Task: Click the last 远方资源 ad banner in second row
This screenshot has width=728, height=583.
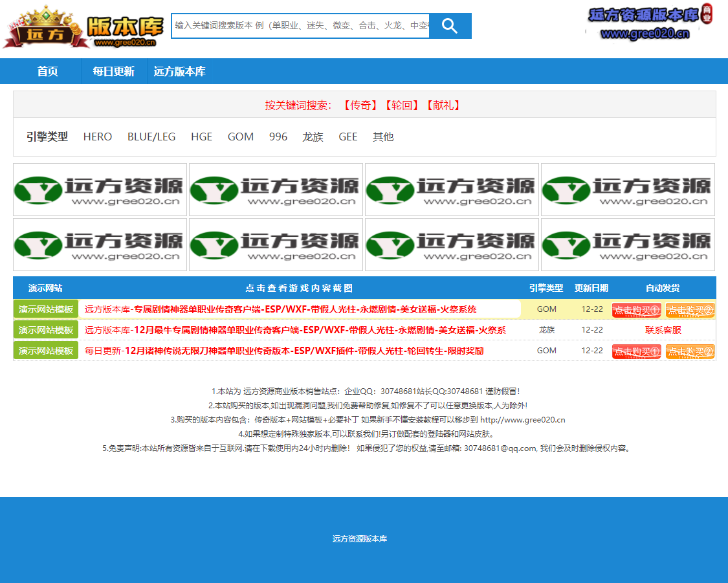Action: pos(628,245)
